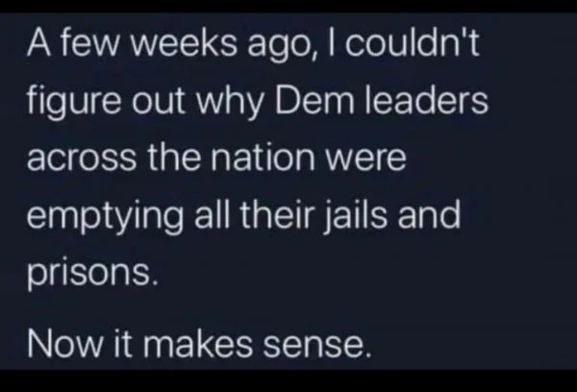Select the word "couldn't"
The image size is (577, 392).
(412, 43)
